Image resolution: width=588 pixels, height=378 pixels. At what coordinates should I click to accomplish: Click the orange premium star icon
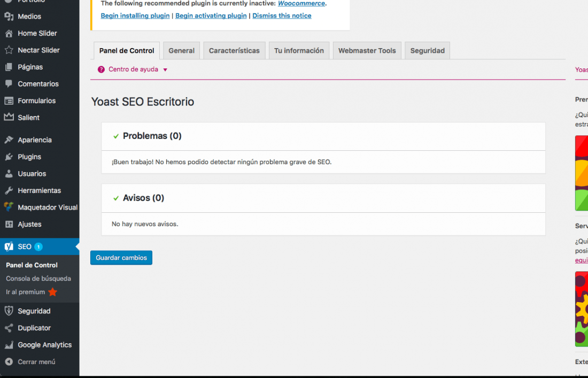pyautogui.click(x=52, y=292)
